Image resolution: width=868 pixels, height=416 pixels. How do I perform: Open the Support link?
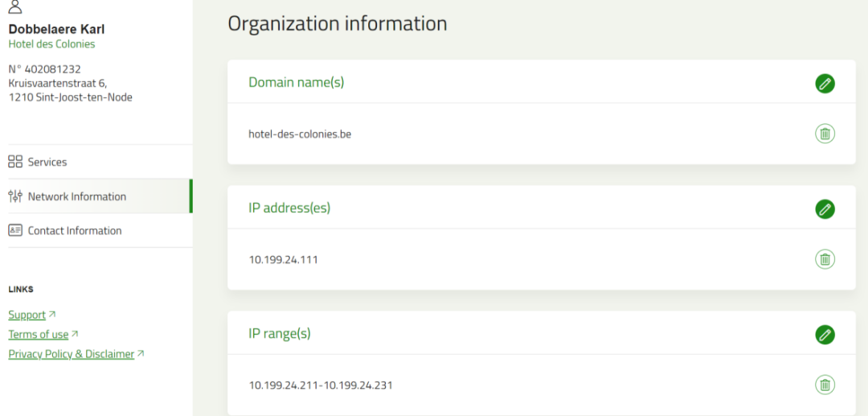pyautogui.click(x=27, y=315)
